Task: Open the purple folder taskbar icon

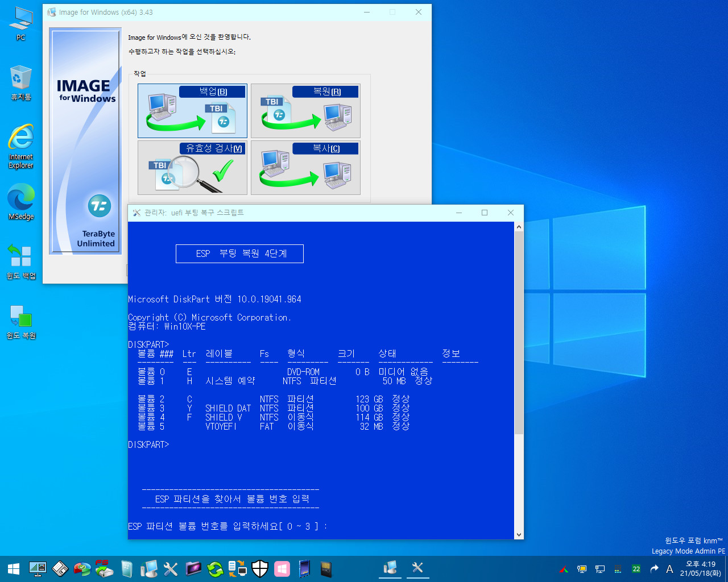Action: (x=193, y=568)
